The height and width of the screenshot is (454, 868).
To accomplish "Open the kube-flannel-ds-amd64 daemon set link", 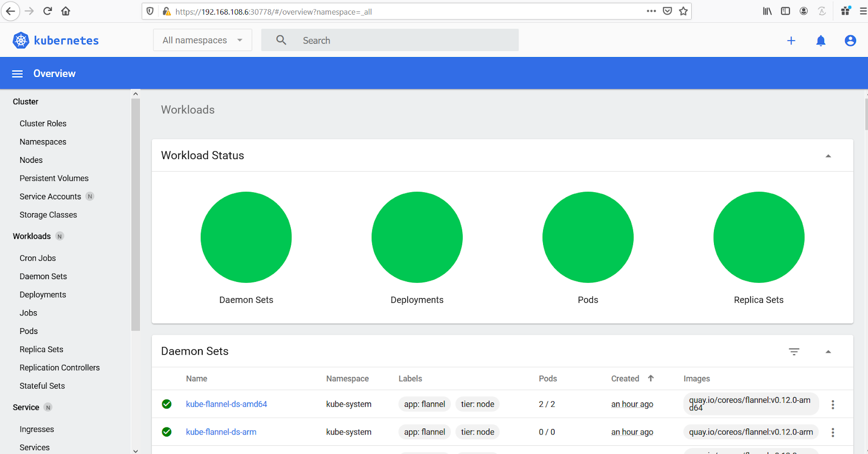I will [226, 404].
